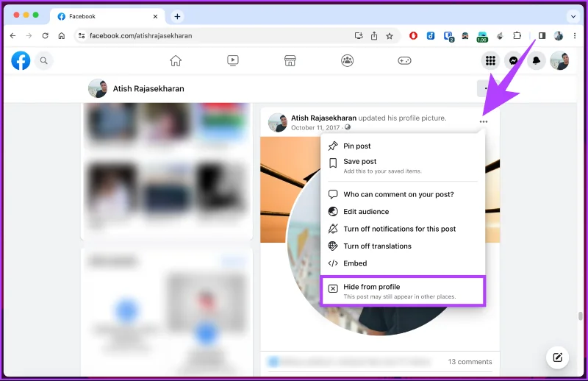Choose Embed from the menu
Screen dimensions: 588x381
[x=403, y=263]
